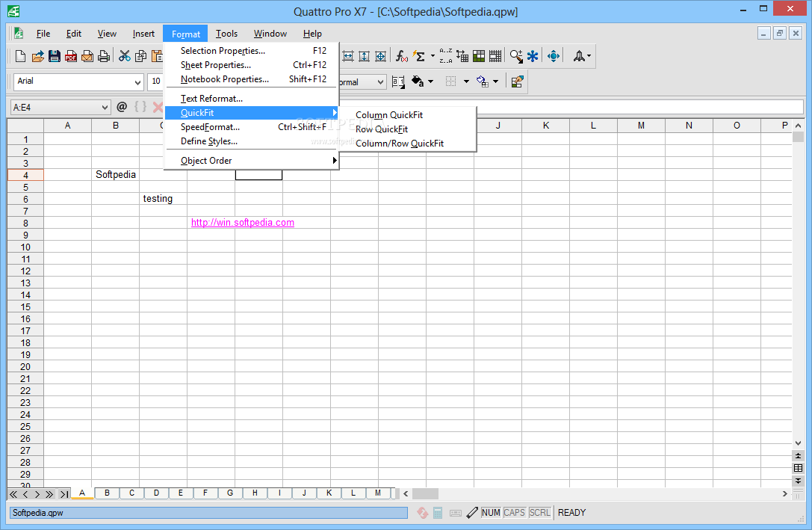Choose Define Styles menu entry
The width and height of the screenshot is (812, 530).
click(252, 141)
